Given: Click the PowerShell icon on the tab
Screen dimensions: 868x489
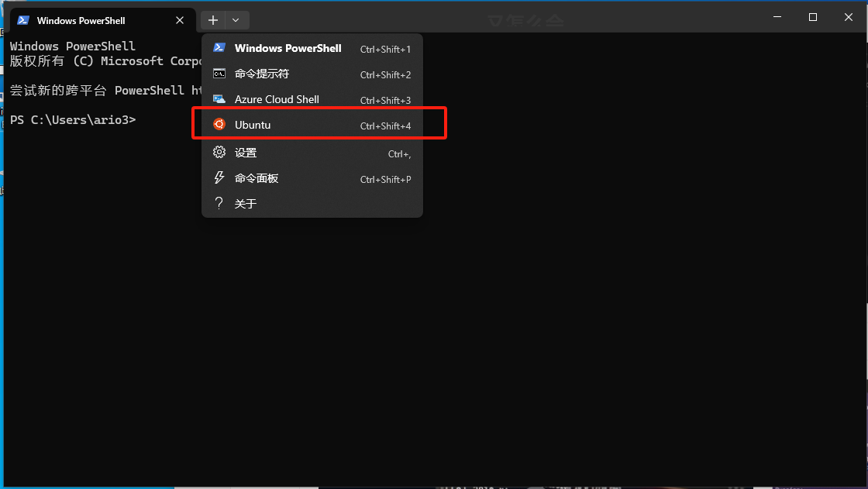Looking at the screenshot, I should pyautogui.click(x=23, y=20).
